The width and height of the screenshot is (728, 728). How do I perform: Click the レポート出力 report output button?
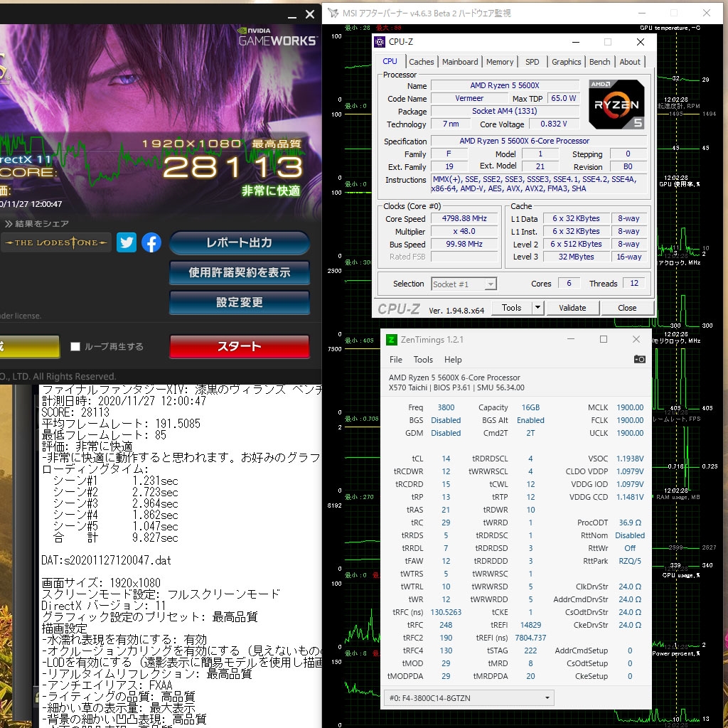[239, 243]
